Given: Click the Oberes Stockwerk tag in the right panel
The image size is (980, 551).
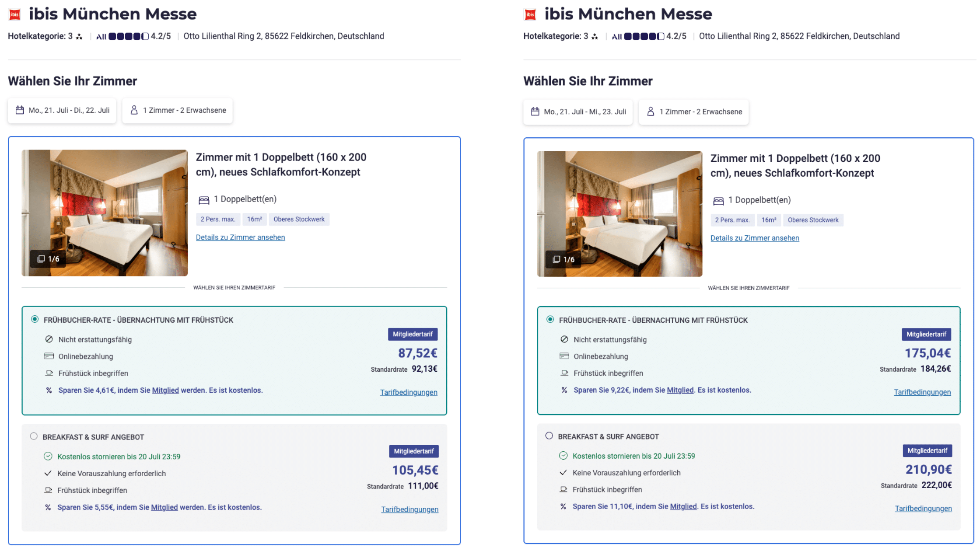Looking at the screenshot, I should pyautogui.click(x=813, y=220).
